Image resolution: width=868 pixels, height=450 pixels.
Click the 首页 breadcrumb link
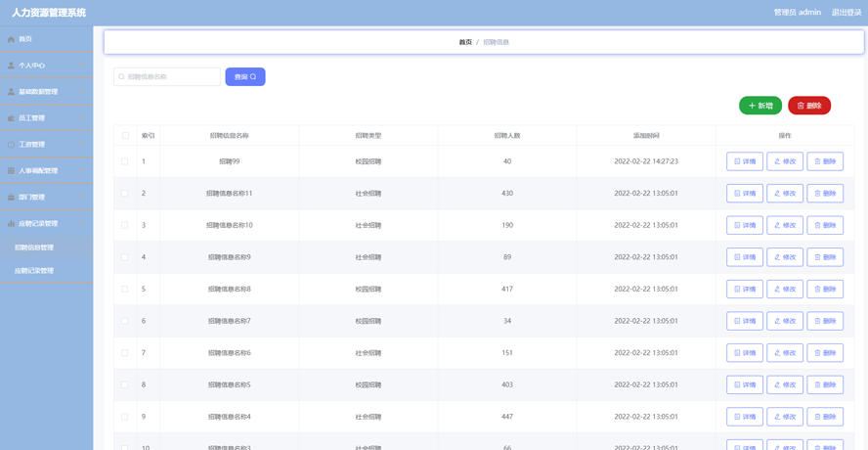465,42
